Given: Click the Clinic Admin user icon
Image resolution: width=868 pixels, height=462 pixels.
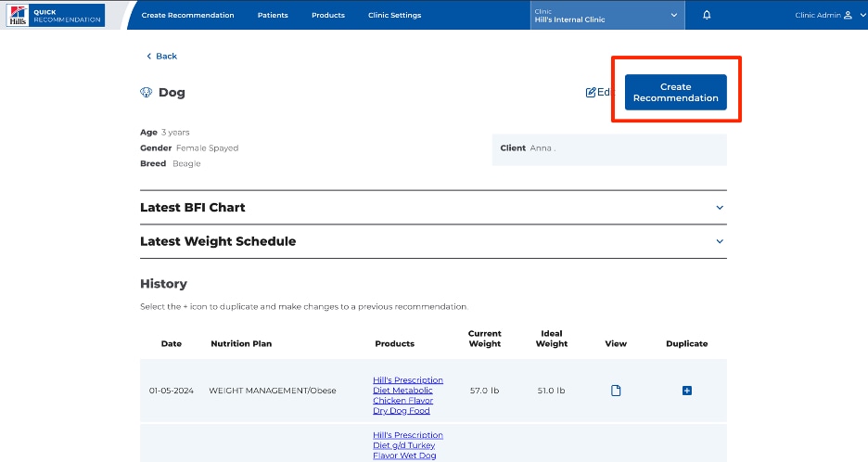Looking at the screenshot, I should click(x=848, y=16).
